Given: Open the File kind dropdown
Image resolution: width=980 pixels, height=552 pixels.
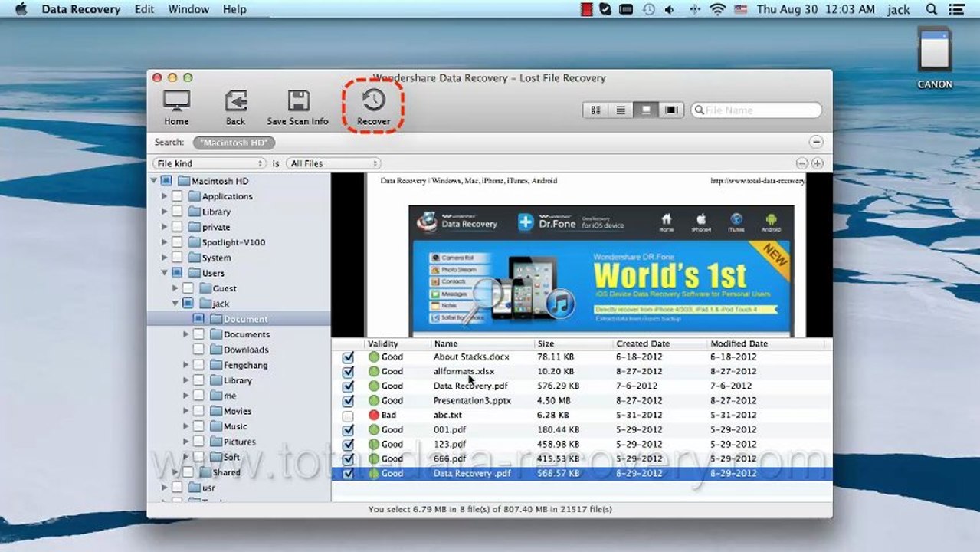Looking at the screenshot, I should pos(209,163).
